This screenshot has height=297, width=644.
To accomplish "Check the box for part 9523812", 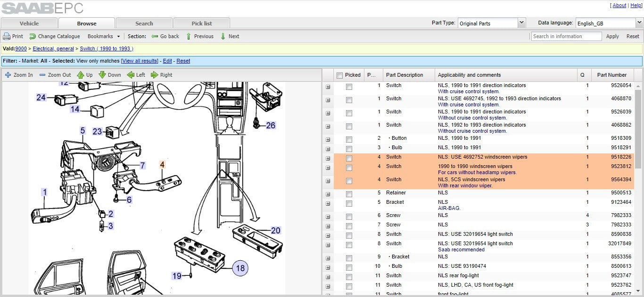I will point(349,168).
